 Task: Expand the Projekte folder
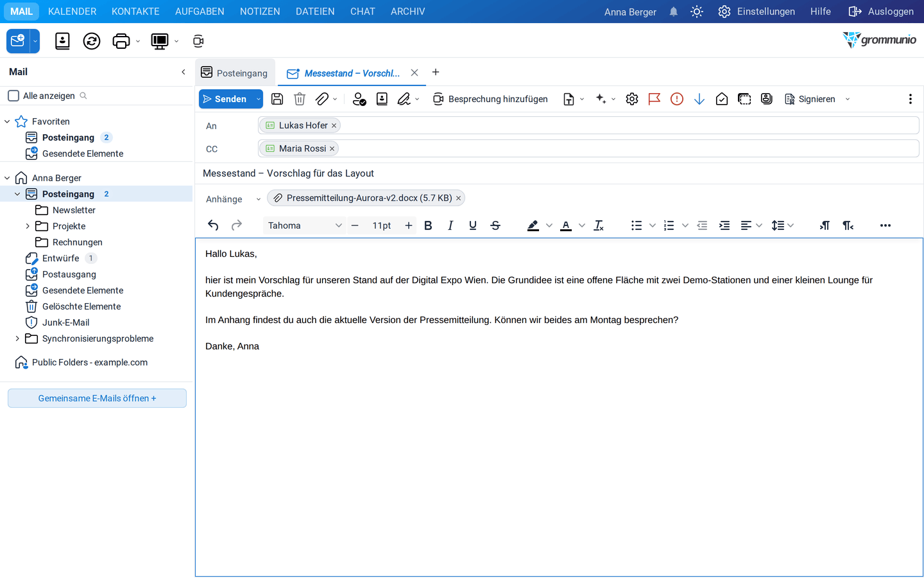pyautogui.click(x=28, y=226)
